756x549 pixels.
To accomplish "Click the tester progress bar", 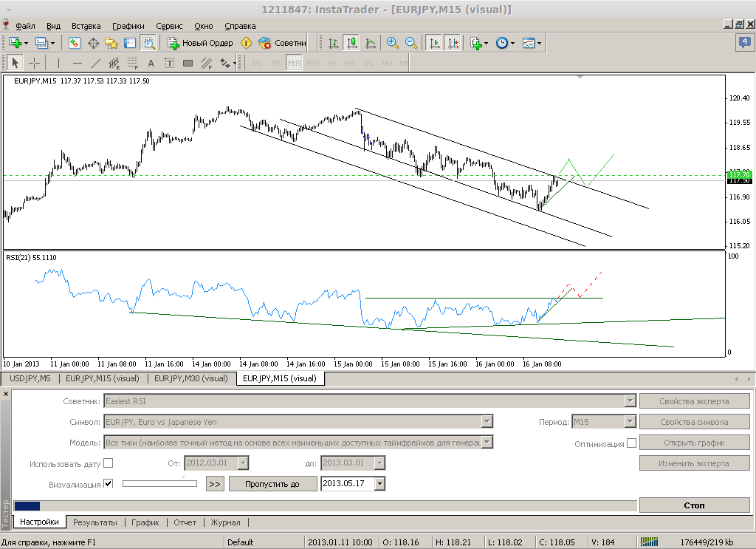I will 325,505.
